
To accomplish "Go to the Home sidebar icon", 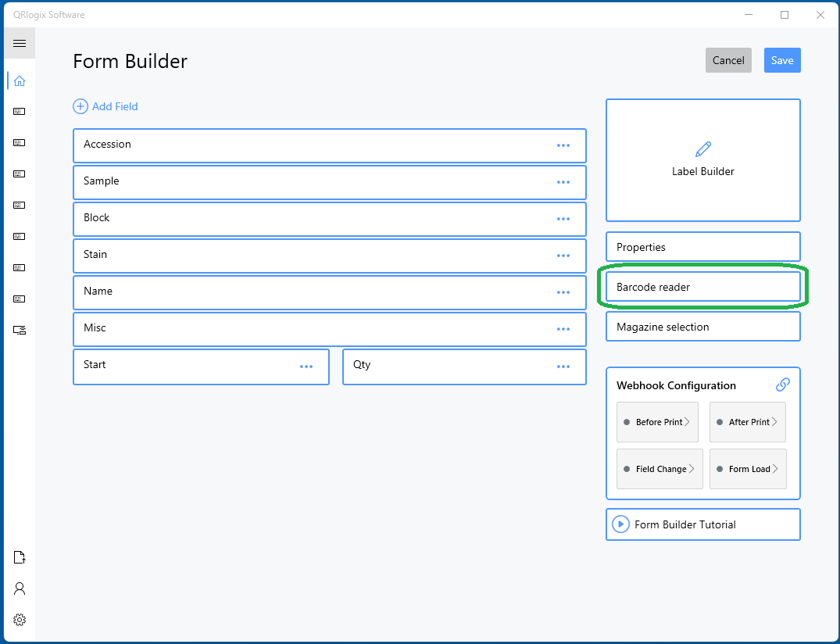I will point(20,80).
